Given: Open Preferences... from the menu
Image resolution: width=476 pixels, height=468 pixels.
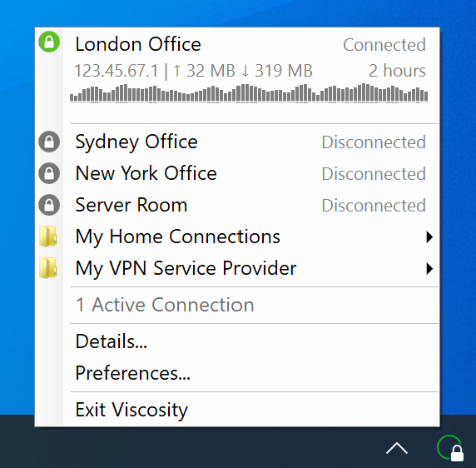Looking at the screenshot, I should (237, 373).
